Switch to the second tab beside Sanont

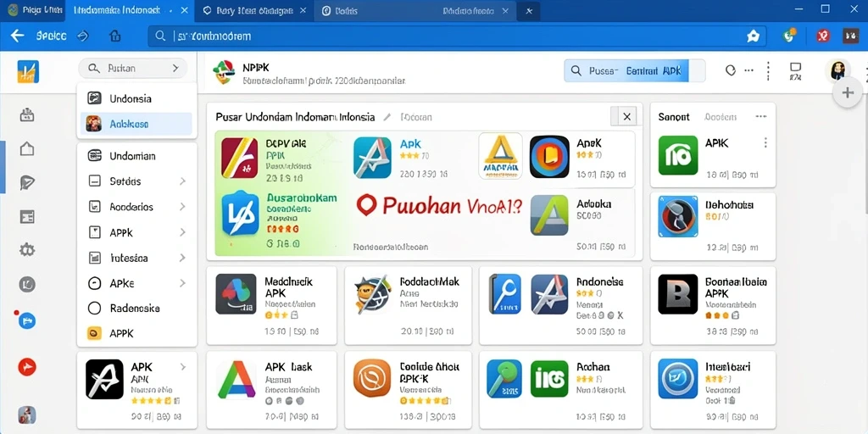pos(721,117)
